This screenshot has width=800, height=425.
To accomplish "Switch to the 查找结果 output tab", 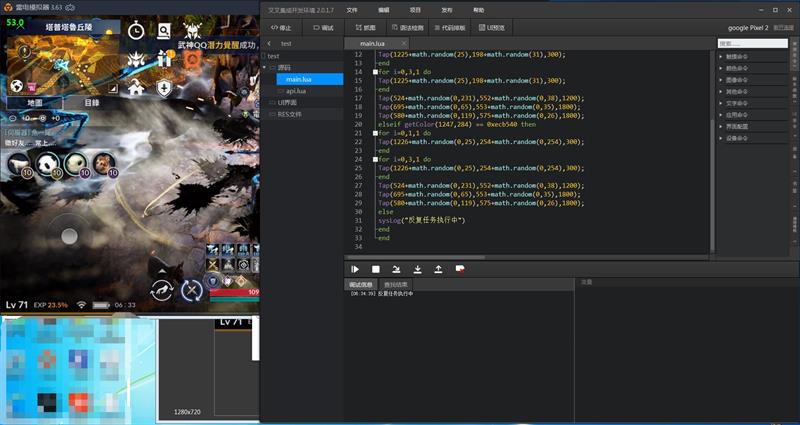I will [x=395, y=285].
